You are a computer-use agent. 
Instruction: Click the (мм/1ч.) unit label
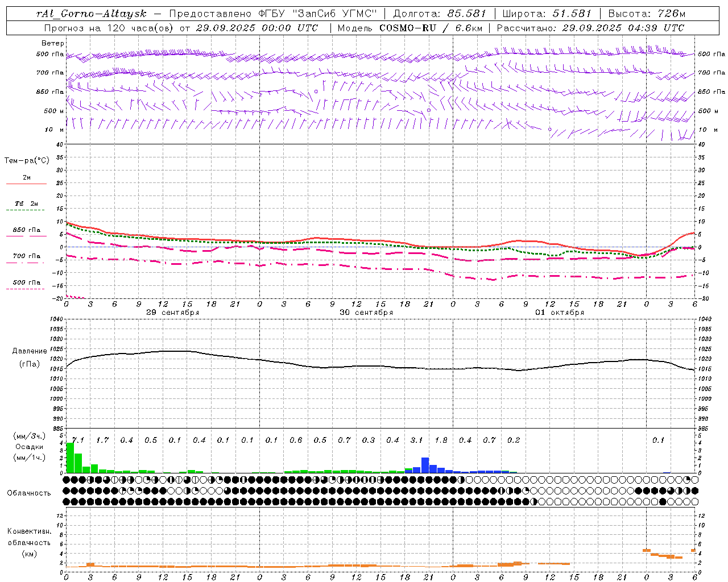(x=29, y=458)
